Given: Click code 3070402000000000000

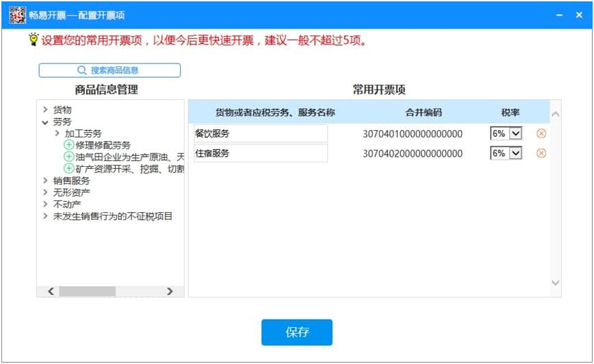Looking at the screenshot, I should (413, 153).
